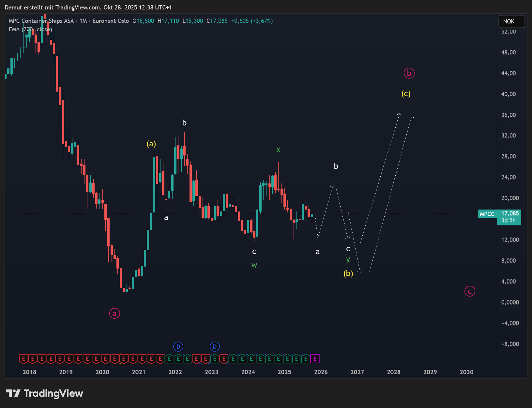Viewport: 532px width, 408px height.
Task: Select the purple upcoming earnings E marker
Action: point(315,359)
